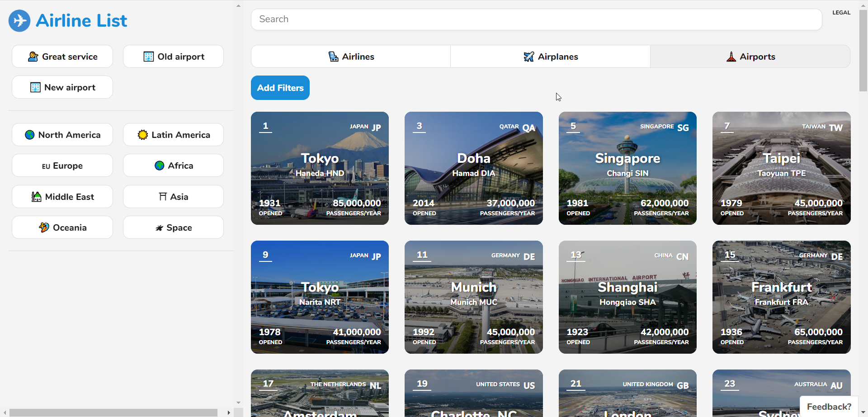Open the Tokyo Narita NRT card

[x=320, y=297]
